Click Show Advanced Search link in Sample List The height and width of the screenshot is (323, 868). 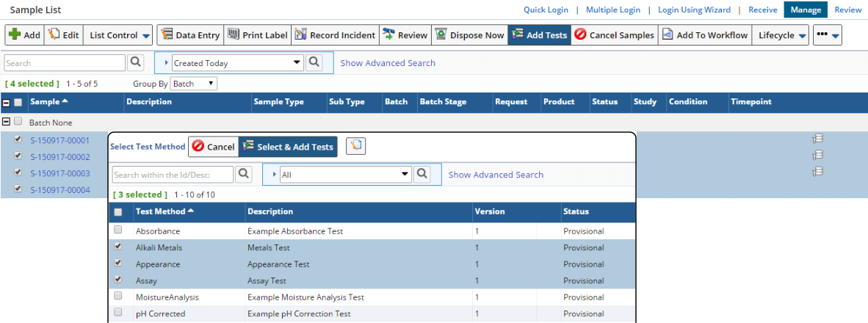pyautogui.click(x=388, y=63)
